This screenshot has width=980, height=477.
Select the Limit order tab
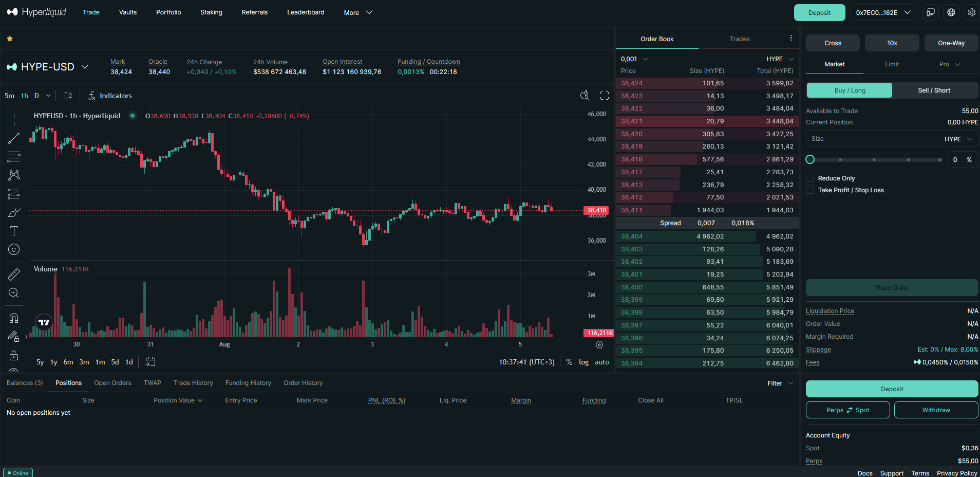[x=892, y=64]
